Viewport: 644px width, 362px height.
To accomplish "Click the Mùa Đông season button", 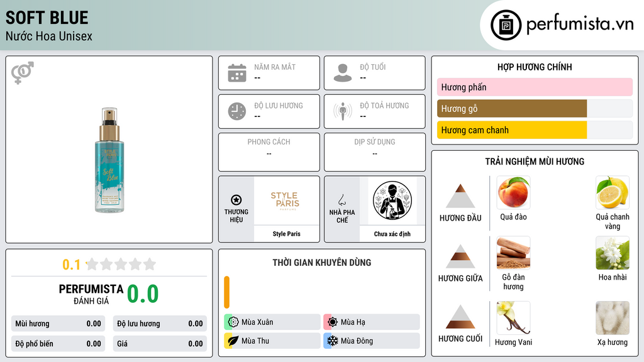I will coord(372,341).
